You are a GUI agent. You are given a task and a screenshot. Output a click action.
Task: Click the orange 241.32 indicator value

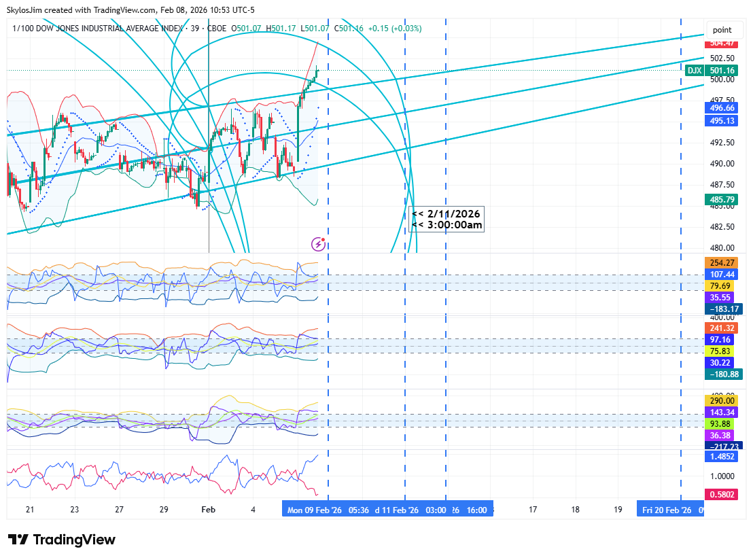click(722, 328)
